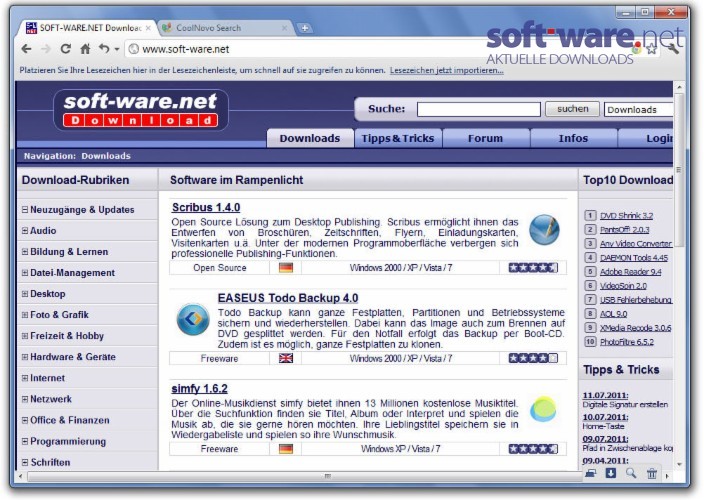This screenshot has width=704, height=500.
Task: Open Adobe Reader 9.4 in Top10
Action: [630, 272]
